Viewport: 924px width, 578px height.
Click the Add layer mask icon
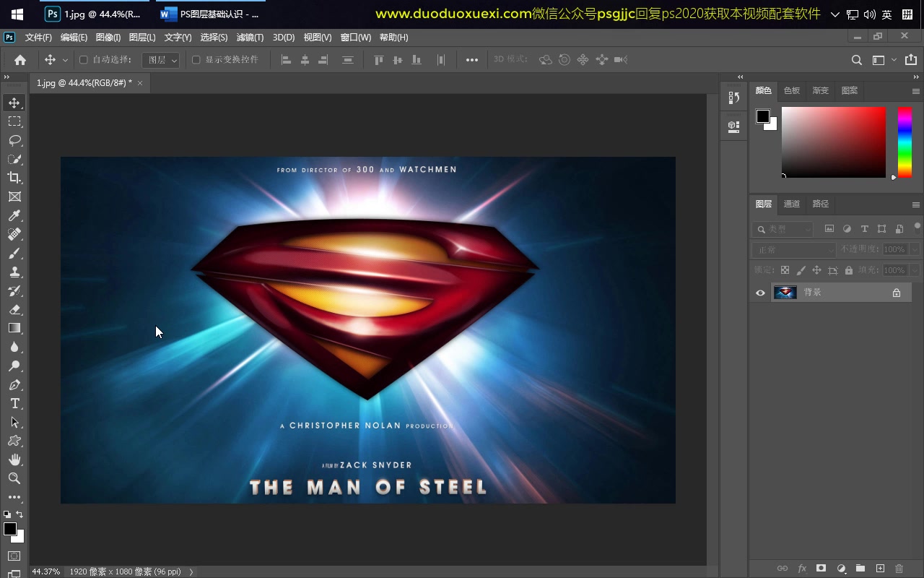point(821,569)
